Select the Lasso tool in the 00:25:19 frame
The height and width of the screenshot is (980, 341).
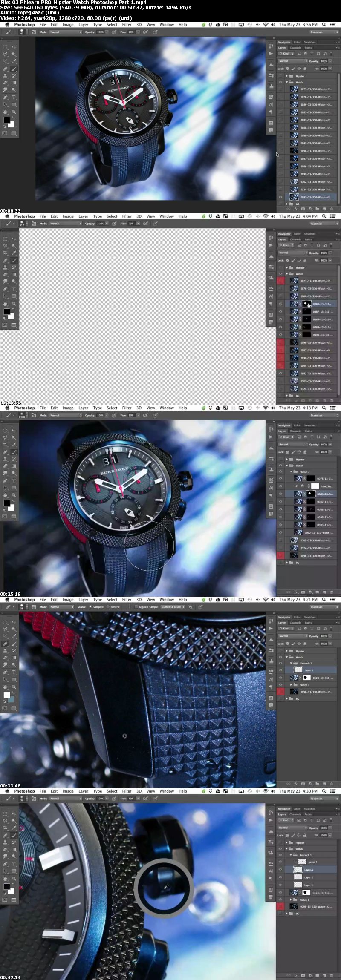point(6,437)
